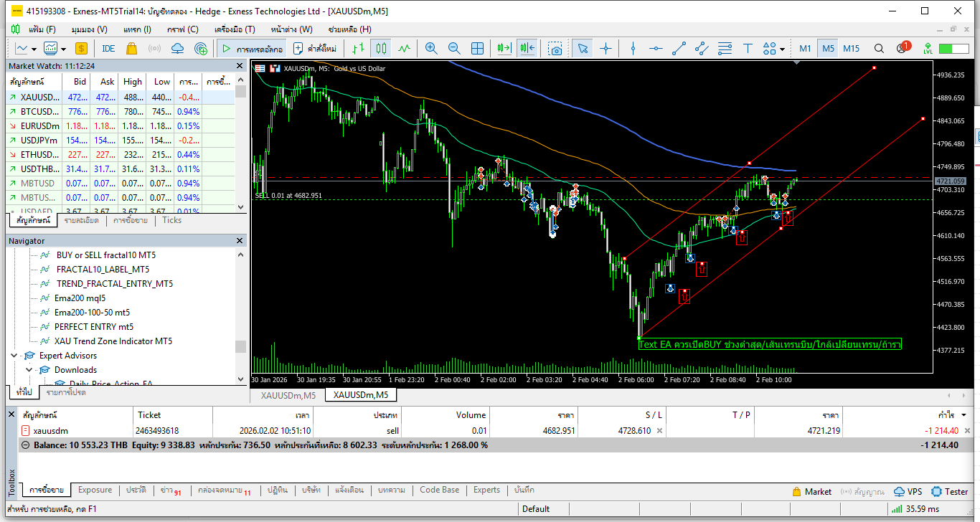Select the crosshair tool

coord(606,48)
